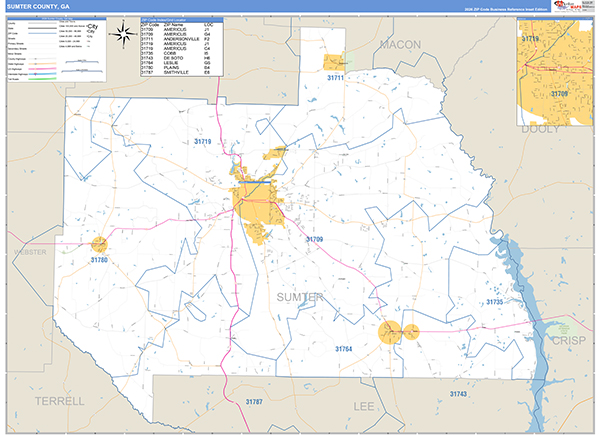This screenshot has width=600, height=435.
Task: Select the COBB row in ZIP index
Action: (176, 53)
